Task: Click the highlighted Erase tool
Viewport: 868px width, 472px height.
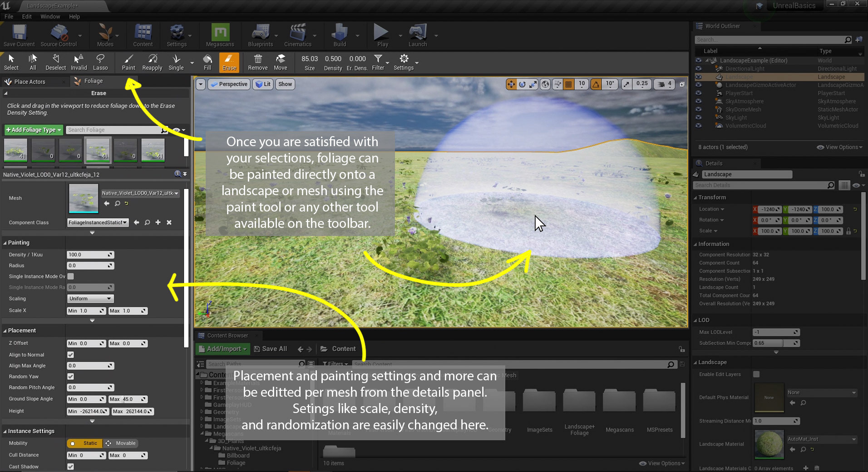Action: pyautogui.click(x=229, y=63)
